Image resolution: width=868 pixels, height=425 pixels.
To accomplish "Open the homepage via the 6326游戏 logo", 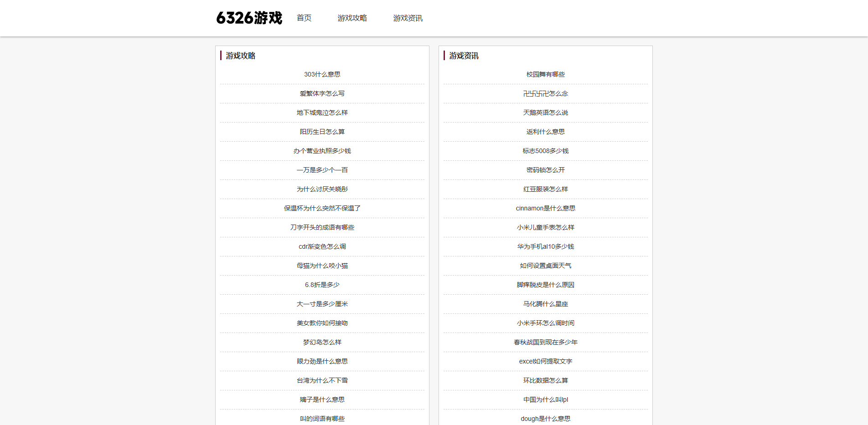I will 249,18.
